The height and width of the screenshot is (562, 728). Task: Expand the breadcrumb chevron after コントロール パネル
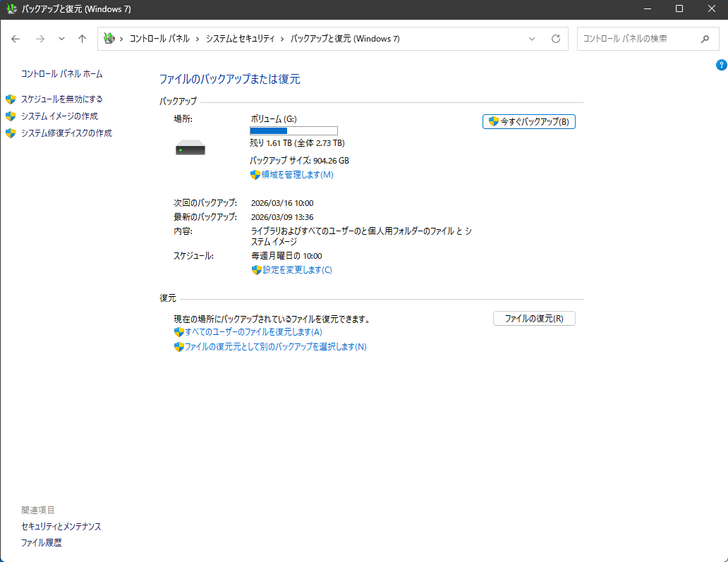196,39
